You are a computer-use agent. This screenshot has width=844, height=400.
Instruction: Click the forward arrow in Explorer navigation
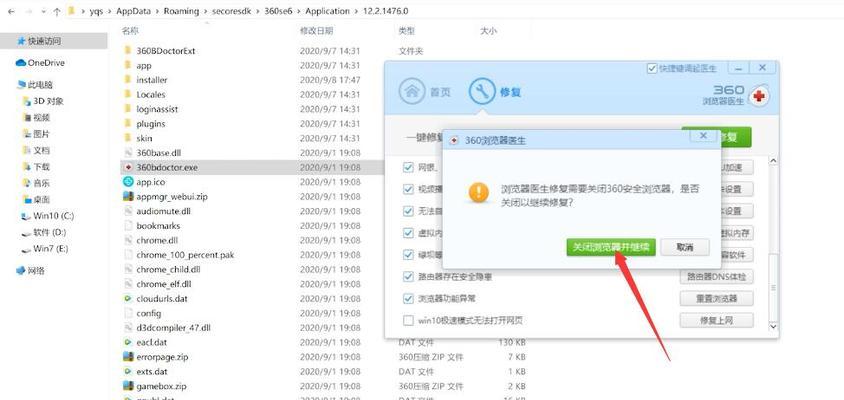pos(28,11)
